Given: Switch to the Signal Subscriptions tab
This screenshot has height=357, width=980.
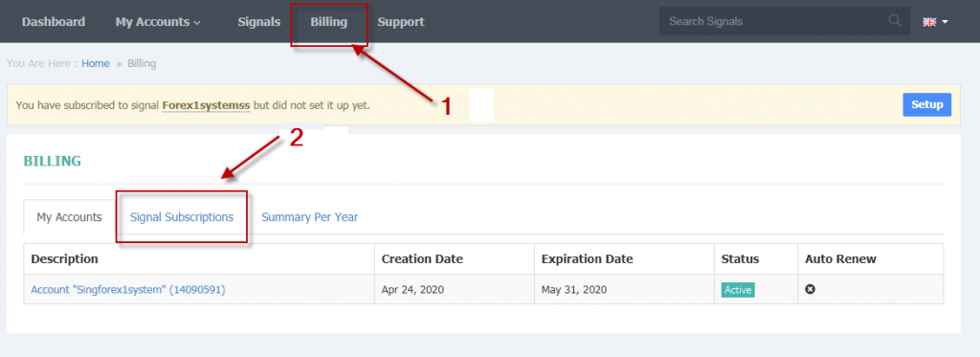Looking at the screenshot, I should [182, 217].
